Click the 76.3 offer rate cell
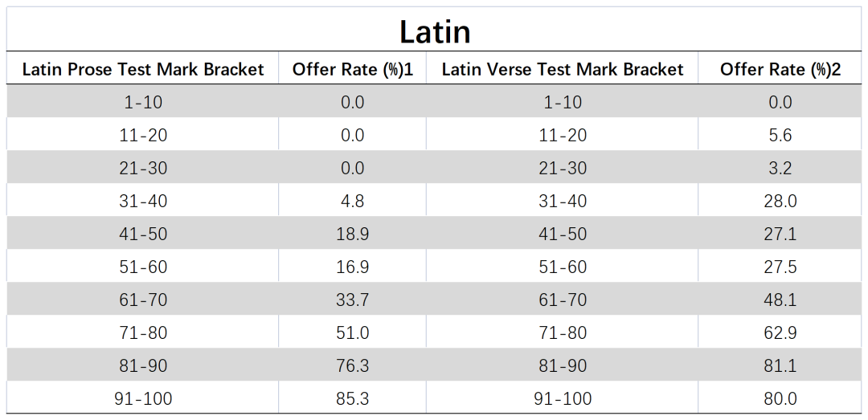 point(353,365)
